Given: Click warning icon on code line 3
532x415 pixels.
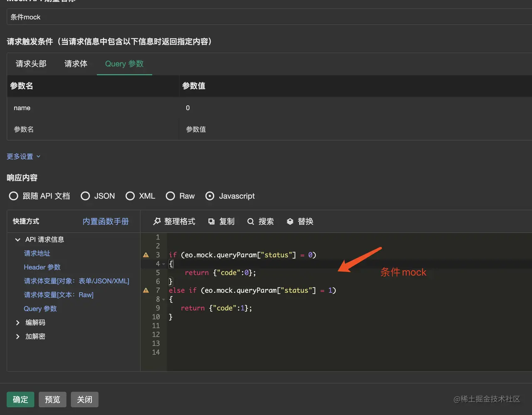Looking at the screenshot, I should pyautogui.click(x=146, y=255).
